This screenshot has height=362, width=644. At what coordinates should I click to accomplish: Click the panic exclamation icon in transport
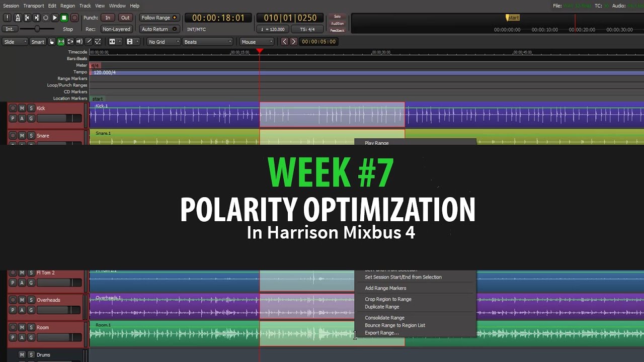8,18
